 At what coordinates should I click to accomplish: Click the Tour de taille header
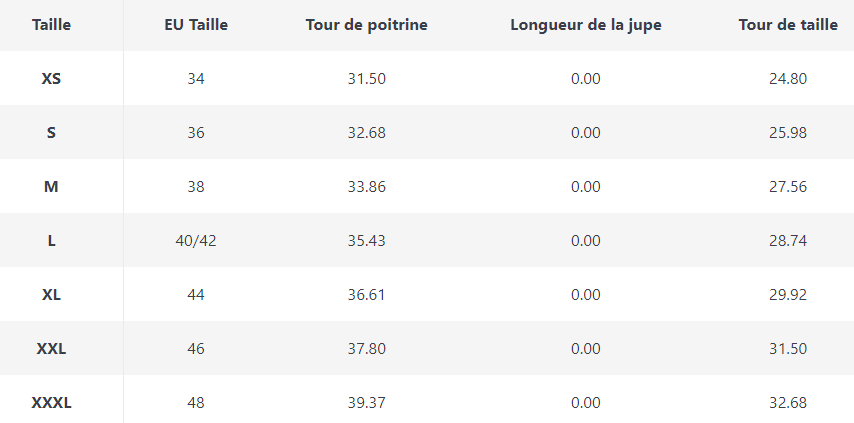tap(788, 25)
